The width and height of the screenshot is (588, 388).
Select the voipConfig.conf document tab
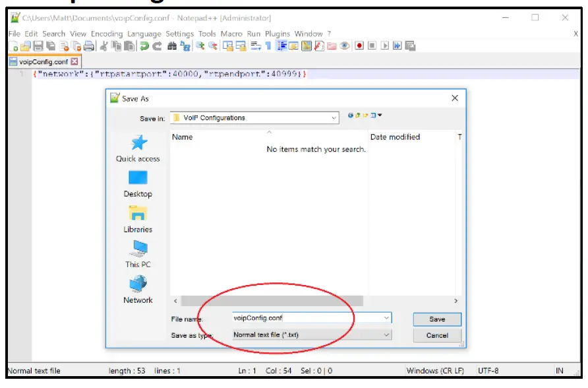[x=43, y=61]
